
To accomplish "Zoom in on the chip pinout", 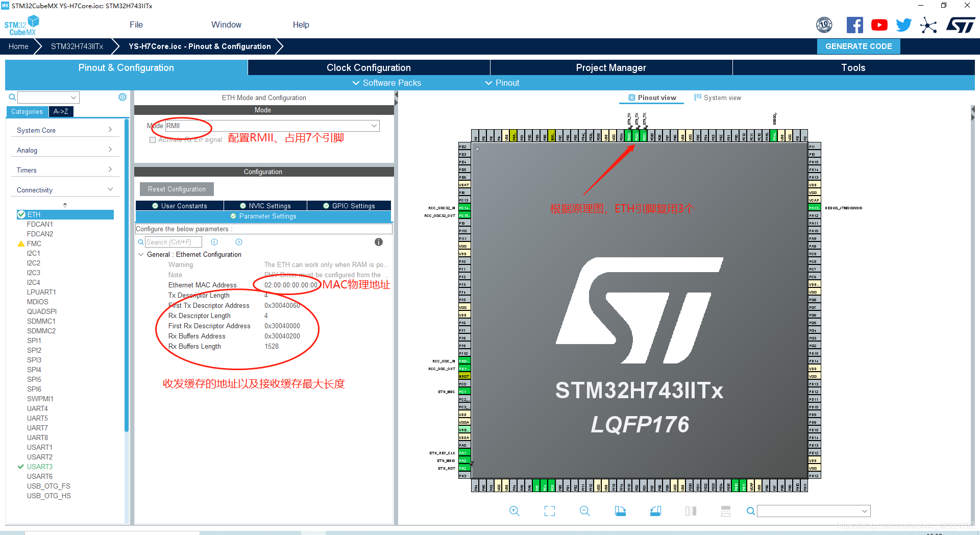I will (514, 511).
